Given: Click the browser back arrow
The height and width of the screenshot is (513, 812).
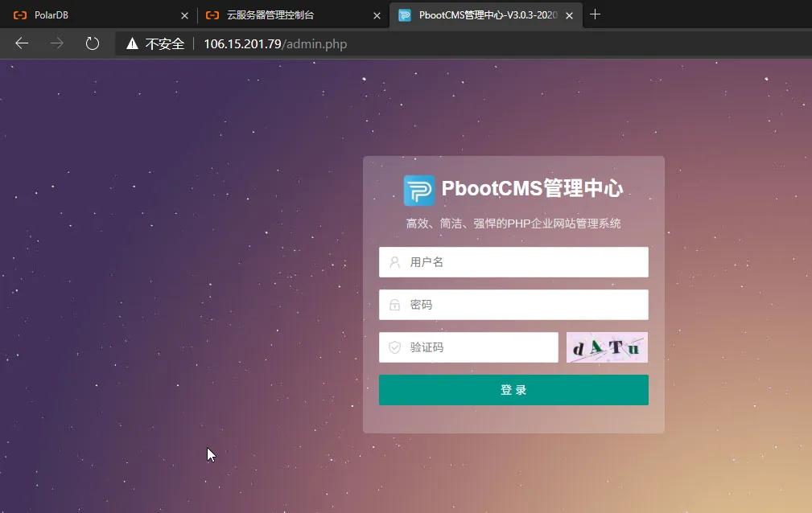Looking at the screenshot, I should [x=21, y=43].
